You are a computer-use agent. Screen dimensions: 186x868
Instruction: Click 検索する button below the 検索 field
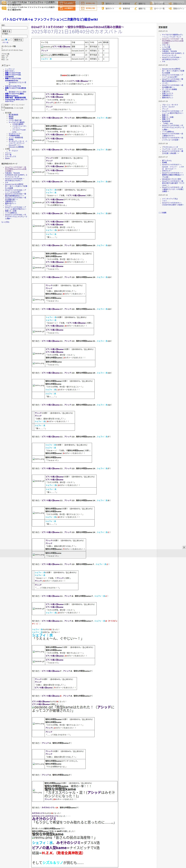[x=6, y=31]
